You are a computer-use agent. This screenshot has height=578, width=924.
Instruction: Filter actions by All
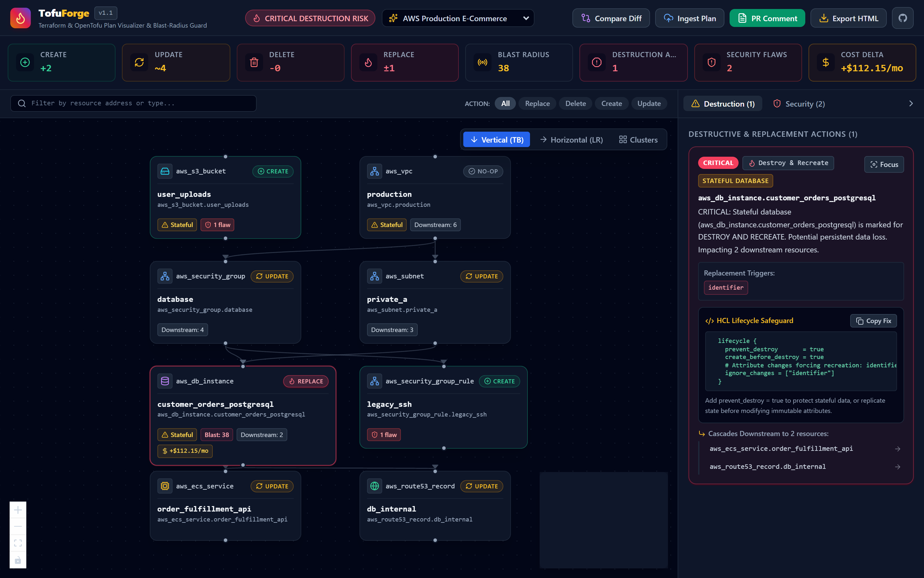coord(505,104)
